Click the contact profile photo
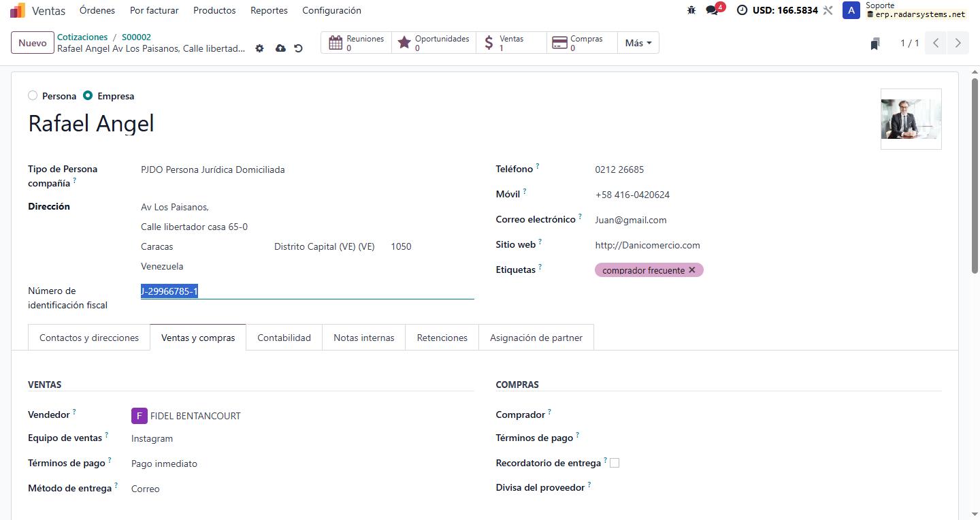 pyautogui.click(x=911, y=119)
